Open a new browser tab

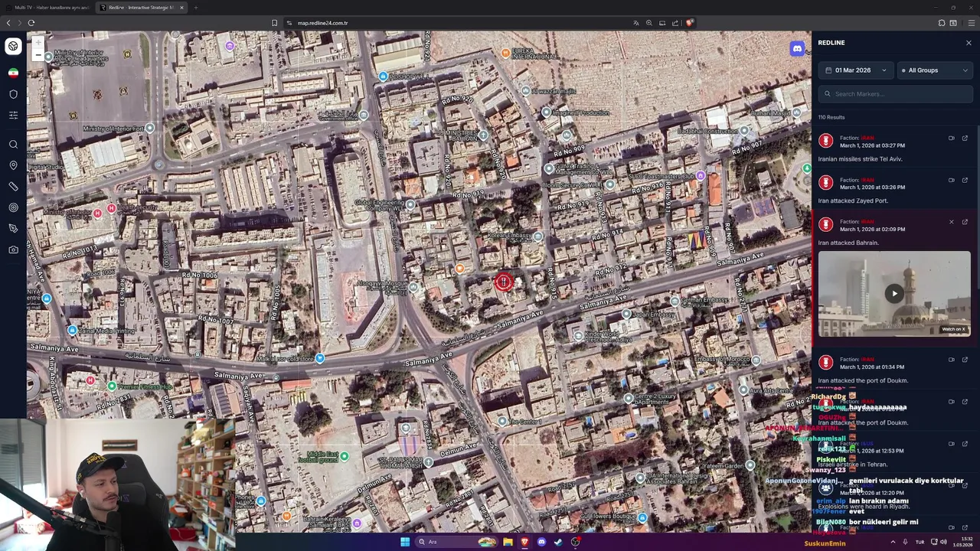(196, 8)
